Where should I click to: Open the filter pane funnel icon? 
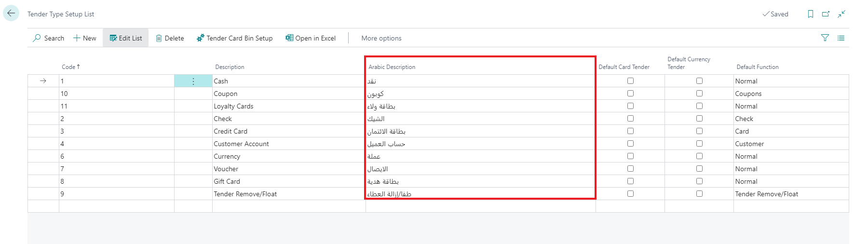tap(825, 38)
